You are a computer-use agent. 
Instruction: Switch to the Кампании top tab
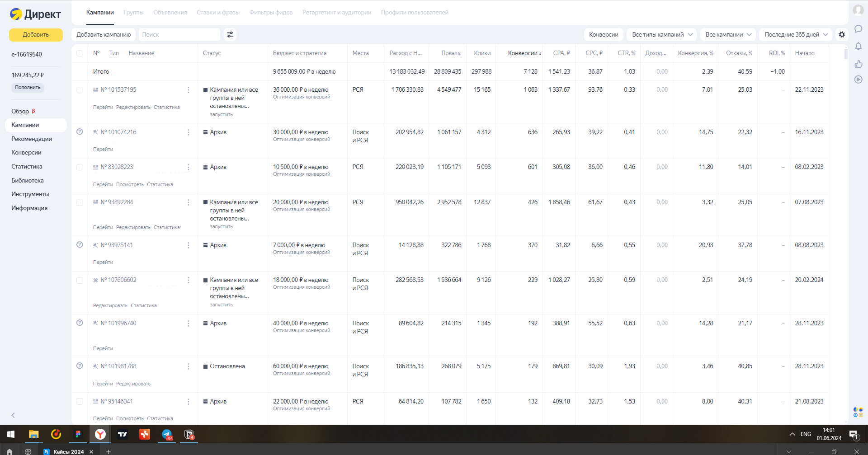[100, 13]
